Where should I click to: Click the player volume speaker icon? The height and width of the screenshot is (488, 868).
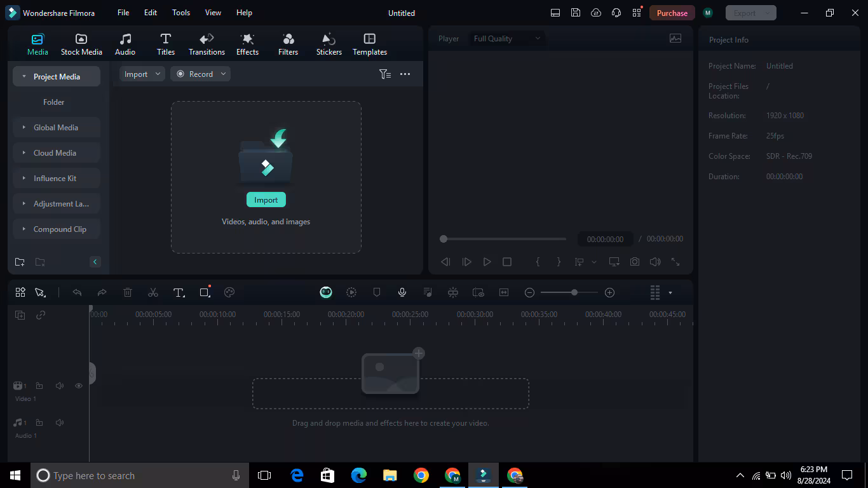pos(655,262)
